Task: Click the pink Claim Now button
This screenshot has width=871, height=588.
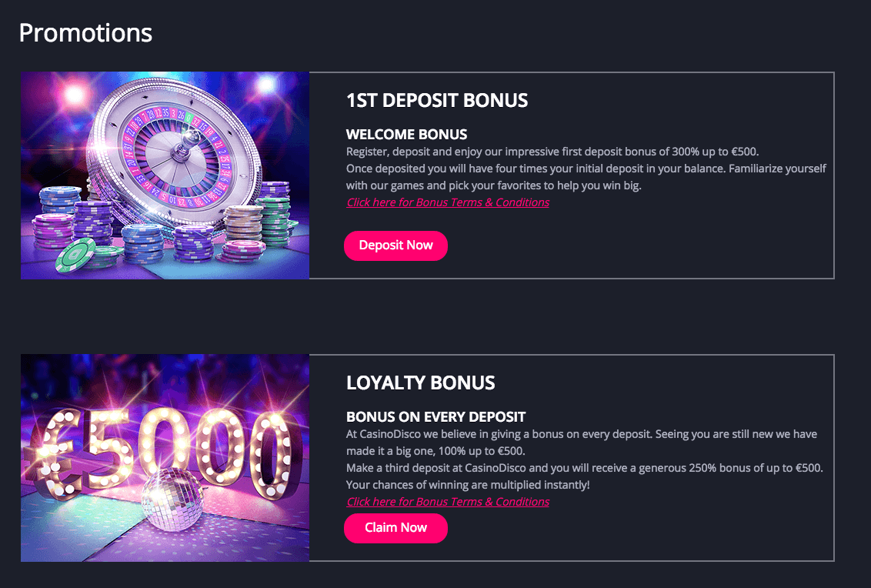Action: pos(395,528)
